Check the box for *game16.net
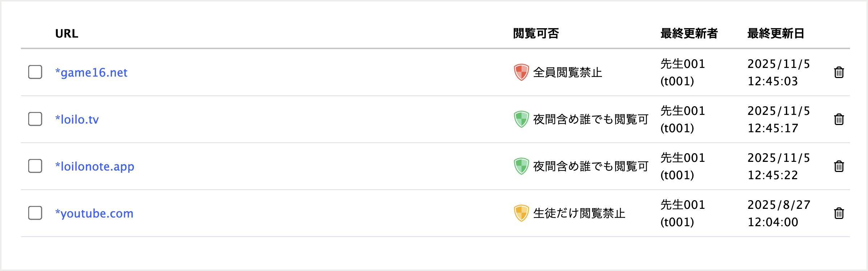The width and height of the screenshot is (868, 271). click(35, 72)
